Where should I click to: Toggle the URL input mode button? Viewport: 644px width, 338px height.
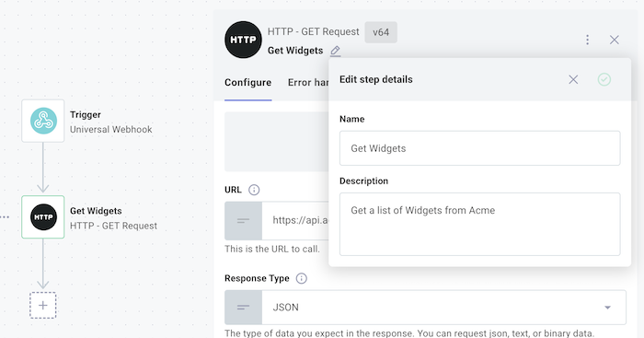243,221
